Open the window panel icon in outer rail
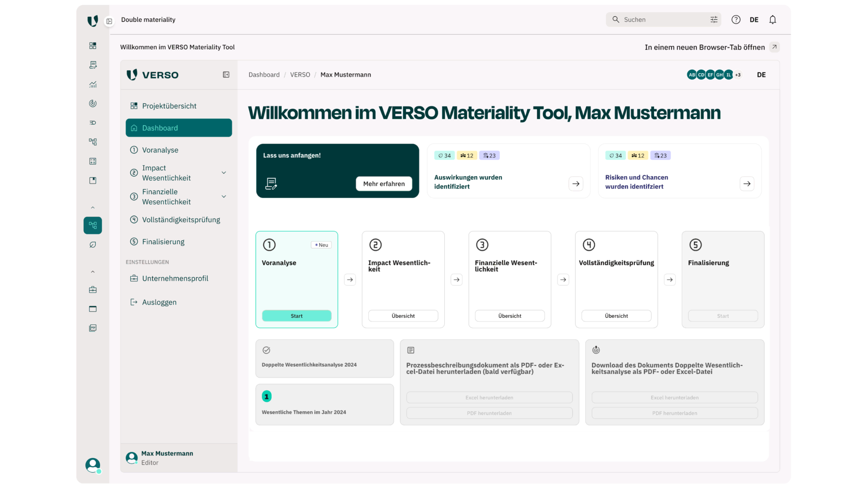Image resolution: width=868 pixels, height=488 pixels. coord(93,308)
